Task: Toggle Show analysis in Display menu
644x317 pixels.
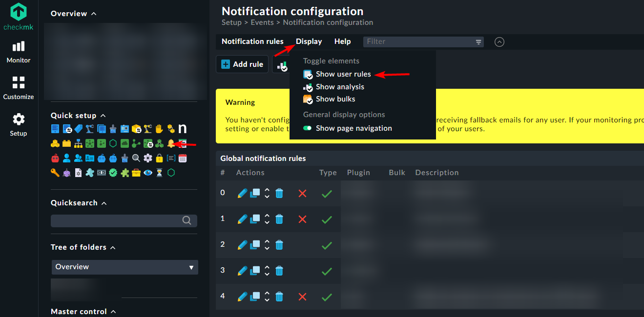Action: (333, 87)
